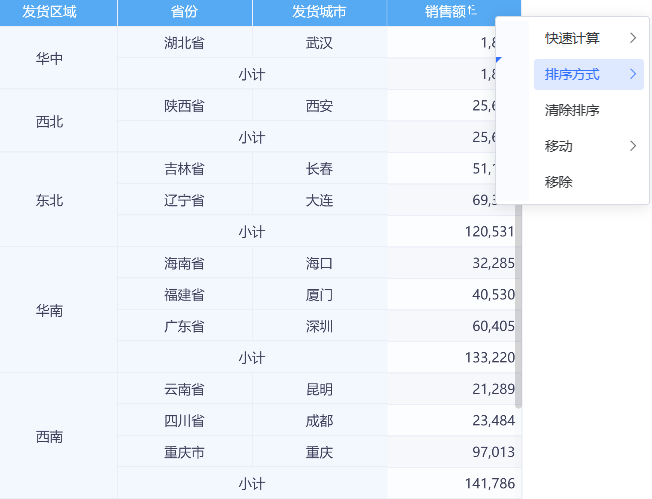652x499 pixels.
Task: Click the 云南省 province cell
Action: 184,389
